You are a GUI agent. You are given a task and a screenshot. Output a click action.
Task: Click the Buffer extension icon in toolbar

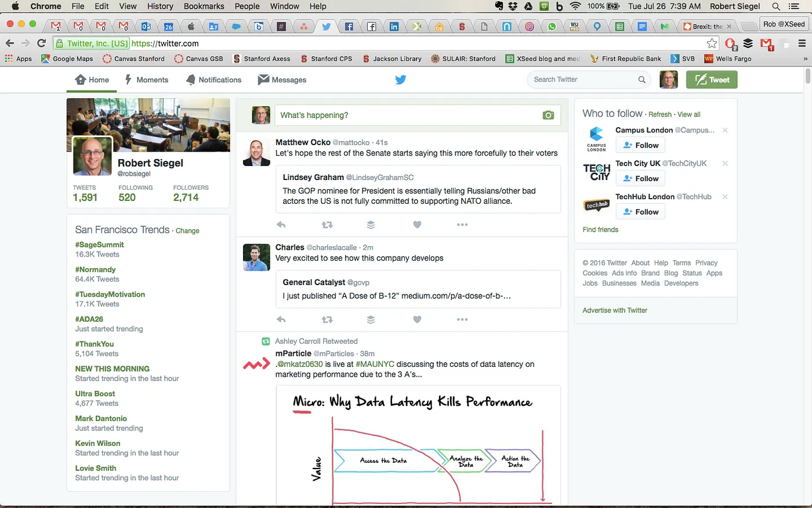pyautogui.click(x=748, y=44)
